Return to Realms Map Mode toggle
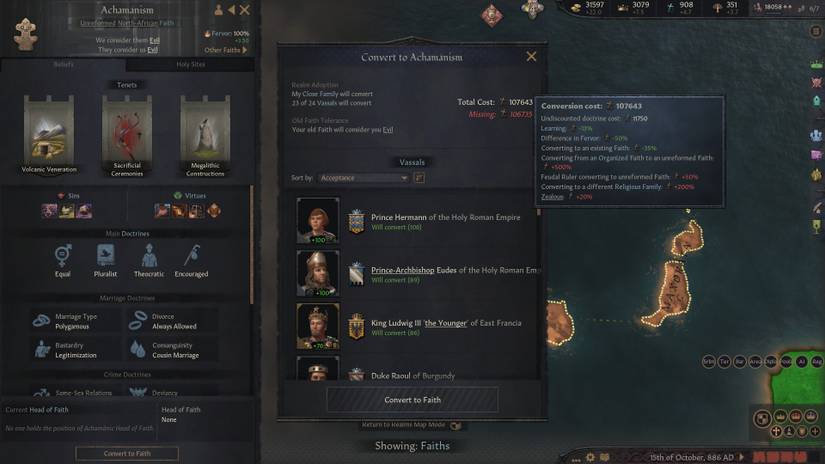Image resolution: width=825 pixels, height=464 pixels. [x=456, y=425]
